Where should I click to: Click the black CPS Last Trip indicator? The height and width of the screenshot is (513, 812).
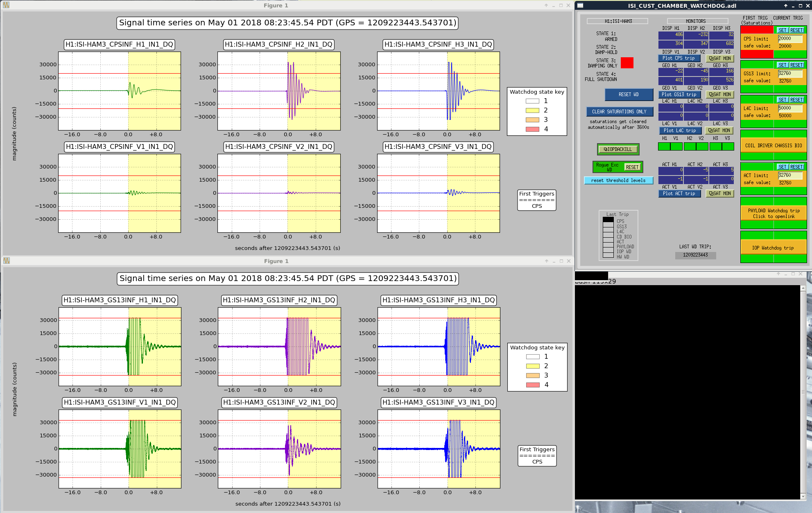608,220
